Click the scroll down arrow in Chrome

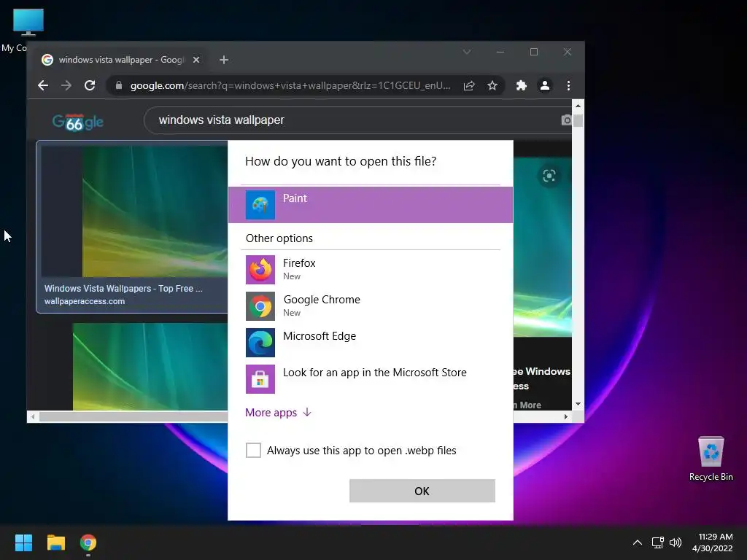click(x=578, y=404)
